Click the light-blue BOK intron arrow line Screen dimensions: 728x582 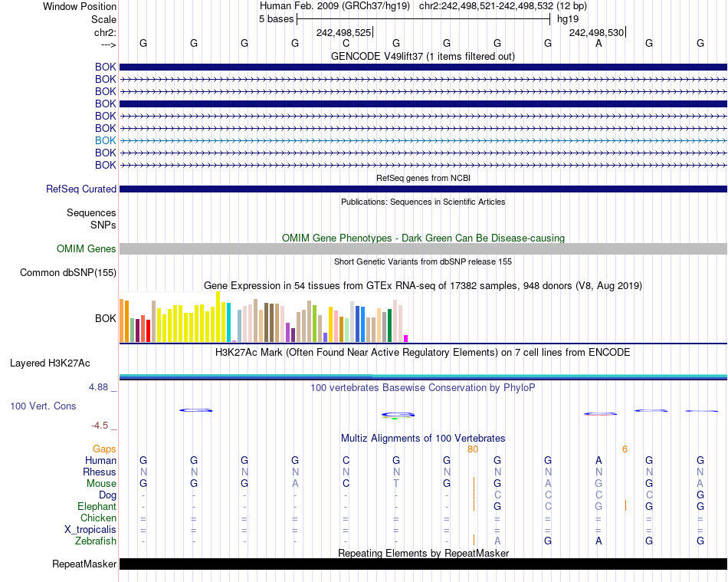coord(423,140)
